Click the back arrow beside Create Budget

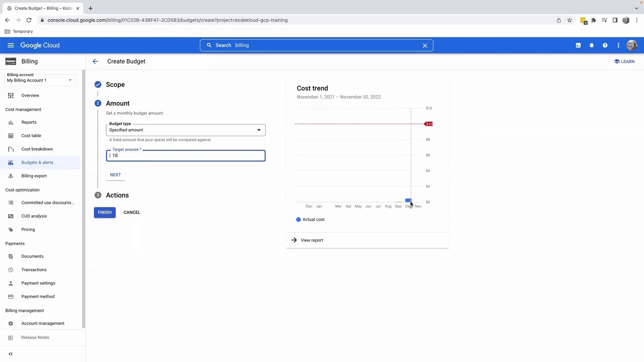(x=95, y=61)
